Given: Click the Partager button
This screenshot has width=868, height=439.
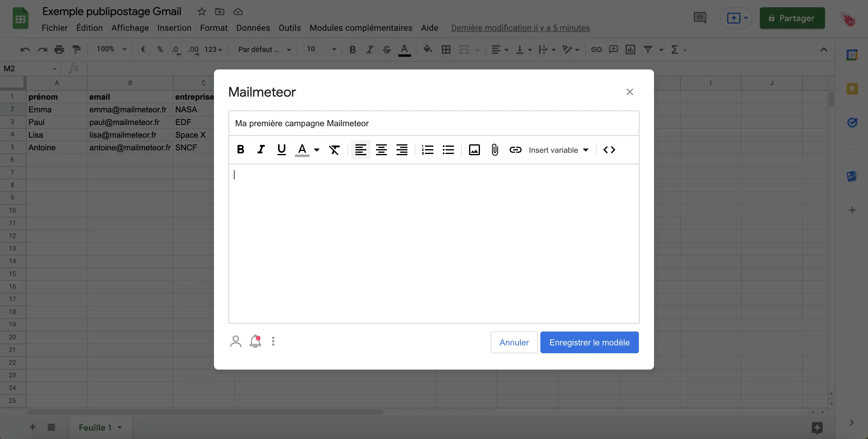Looking at the screenshot, I should pos(792,18).
